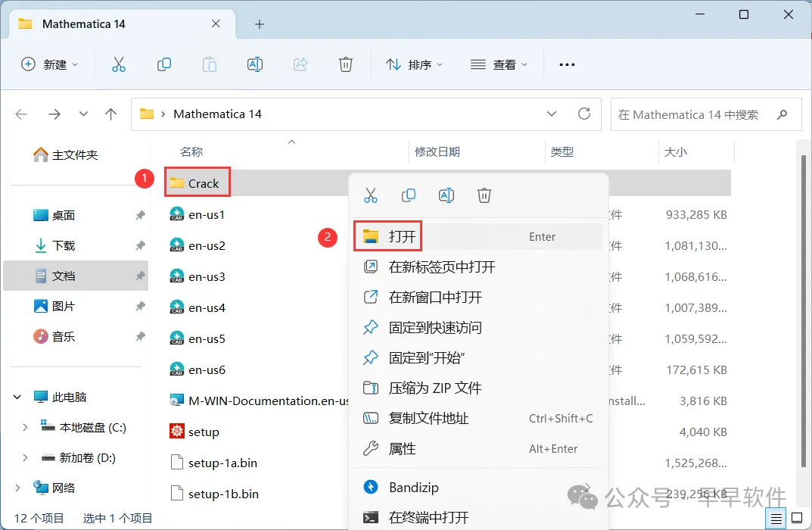Choose 打开 (Open) in the context menu
Image resolution: width=812 pixels, height=530 pixels.
[478, 237]
